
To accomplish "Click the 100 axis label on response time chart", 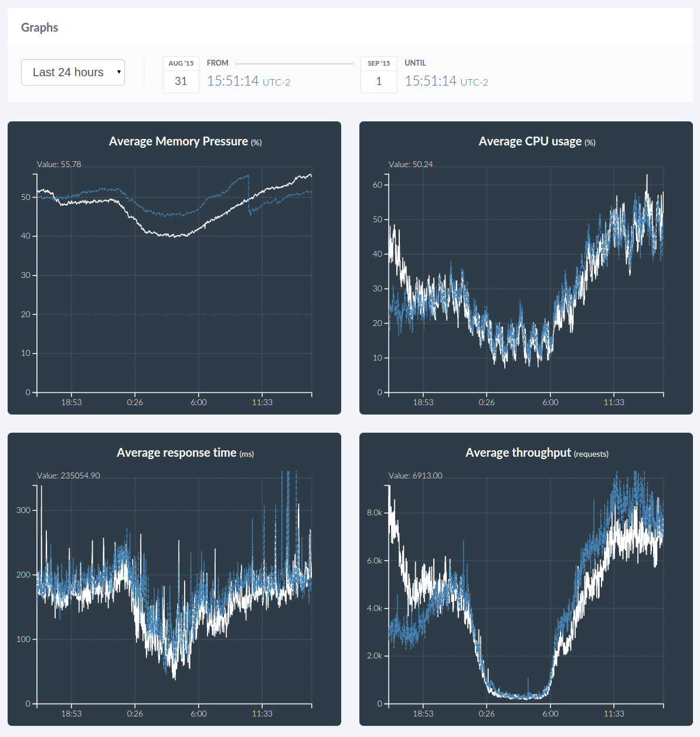I will [x=23, y=639].
